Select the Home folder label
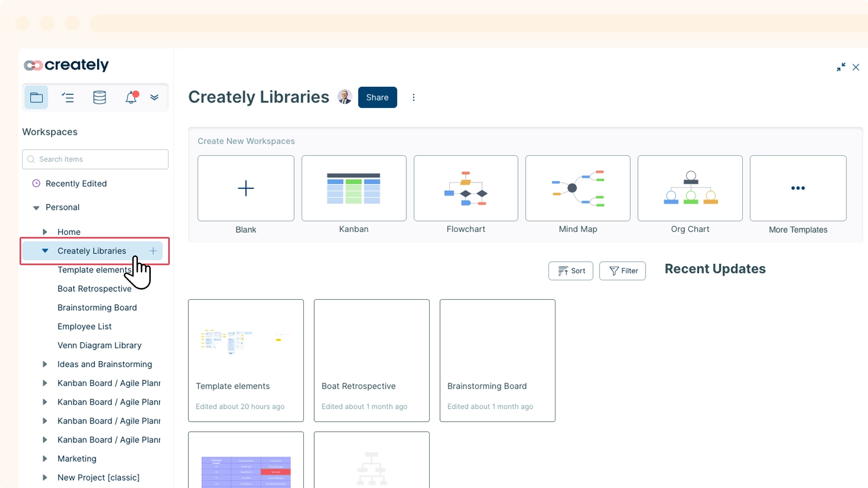Image resolution: width=868 pixels, height=488 pixels. pos(69,232)
